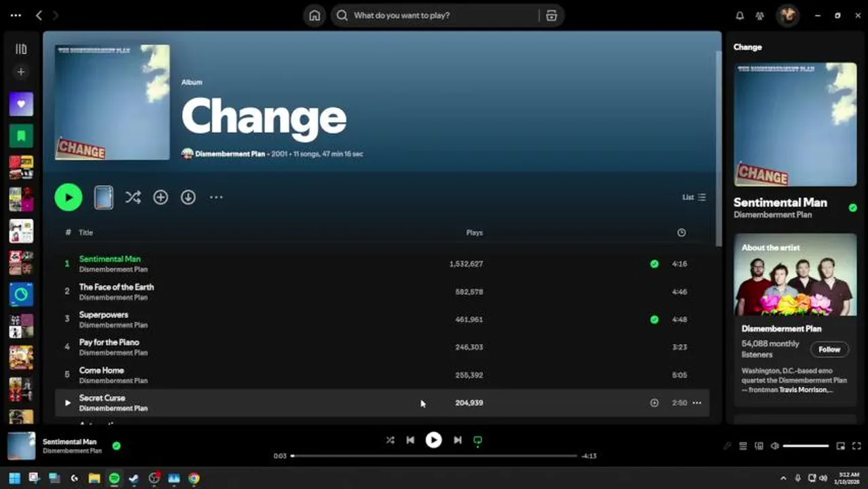Toggle saved checkmark on Superpowers row
The height and width of the screenshot is (489, 868).
point(654,319)
